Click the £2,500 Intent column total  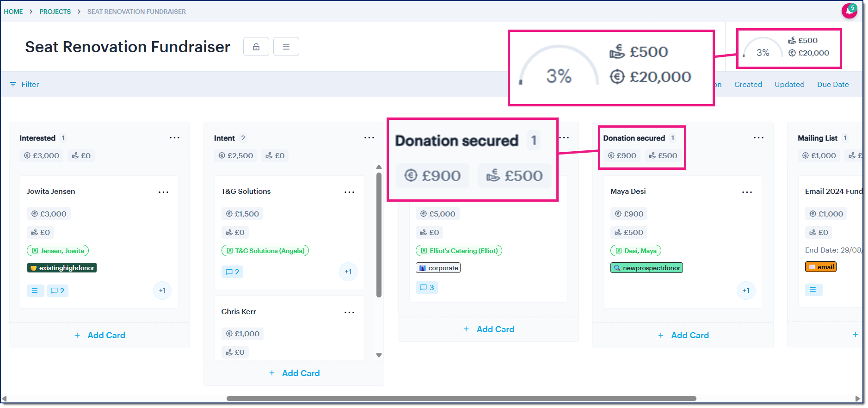pyautogui.click(x=236, y=155)
